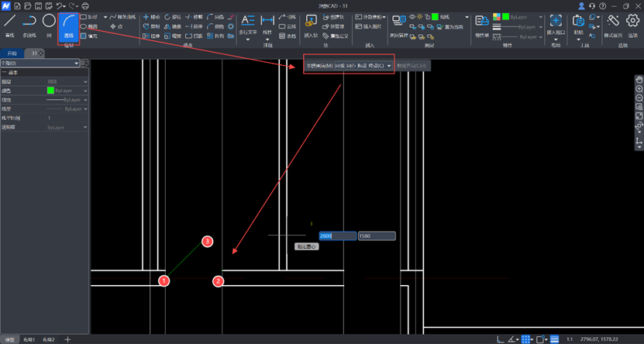644x344 pixels.
Task: Activate the Fillet (圆角) command
Action: click(215, 17)
